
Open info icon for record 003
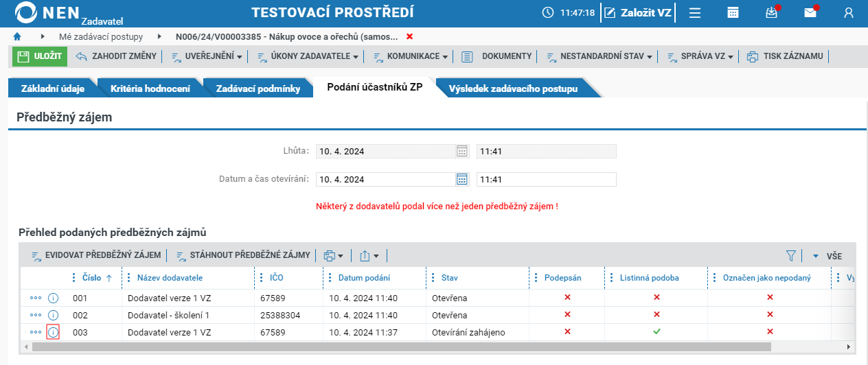pyautogui.click(x=53, y=333)
